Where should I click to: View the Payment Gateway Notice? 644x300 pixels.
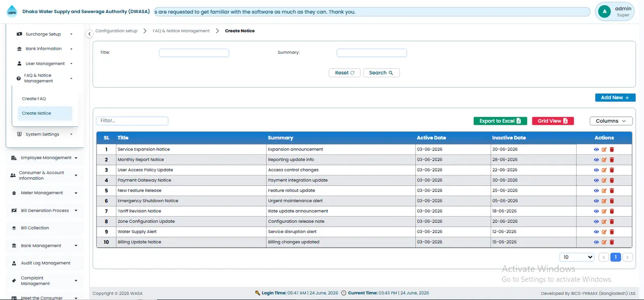click(596, 180)
